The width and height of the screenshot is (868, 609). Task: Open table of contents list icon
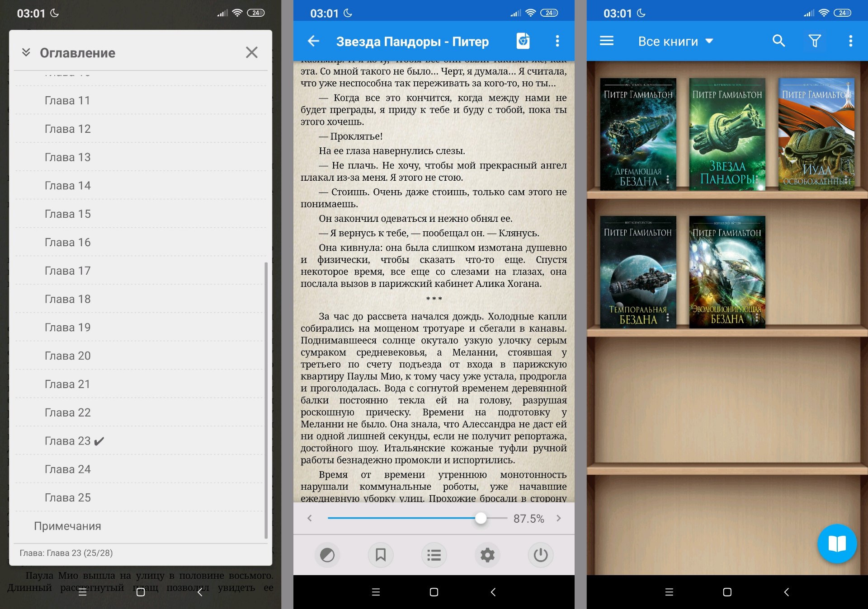434,555
